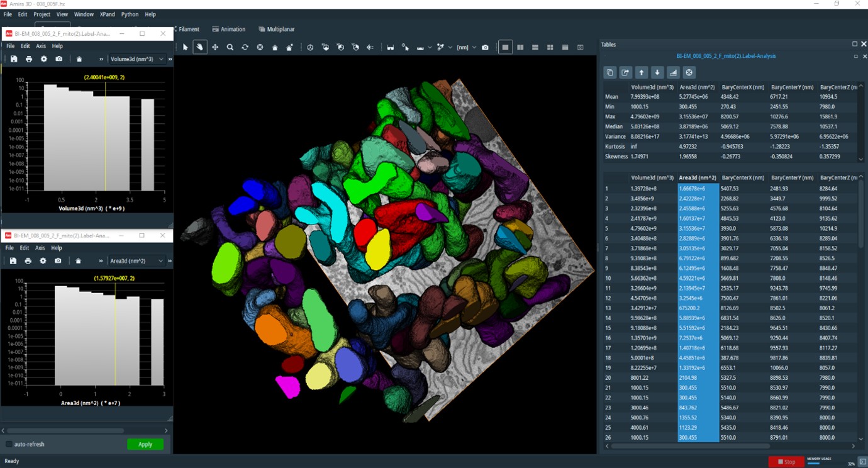Toggle fullscreen viewer layout icon

tap(580, 47)
